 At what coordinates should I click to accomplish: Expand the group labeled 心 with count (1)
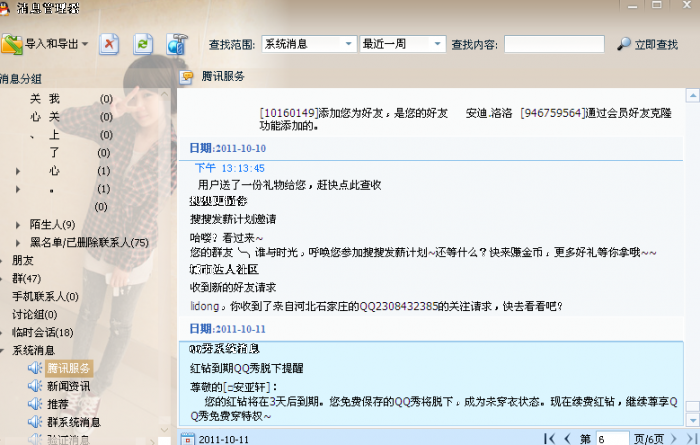point(18,171)
